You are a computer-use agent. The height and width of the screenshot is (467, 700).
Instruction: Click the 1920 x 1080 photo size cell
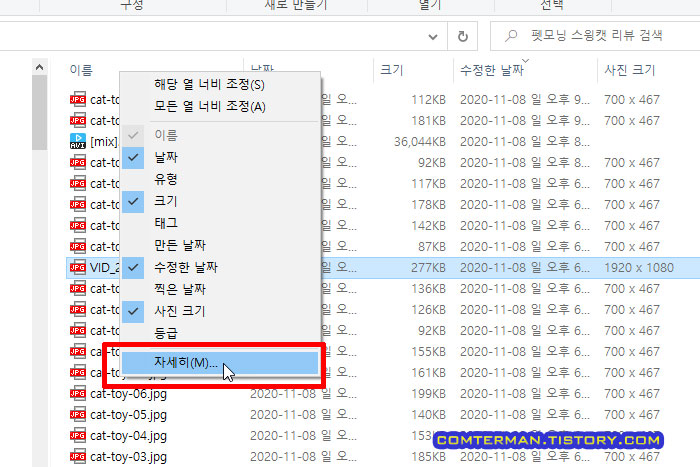click(639, 268)
